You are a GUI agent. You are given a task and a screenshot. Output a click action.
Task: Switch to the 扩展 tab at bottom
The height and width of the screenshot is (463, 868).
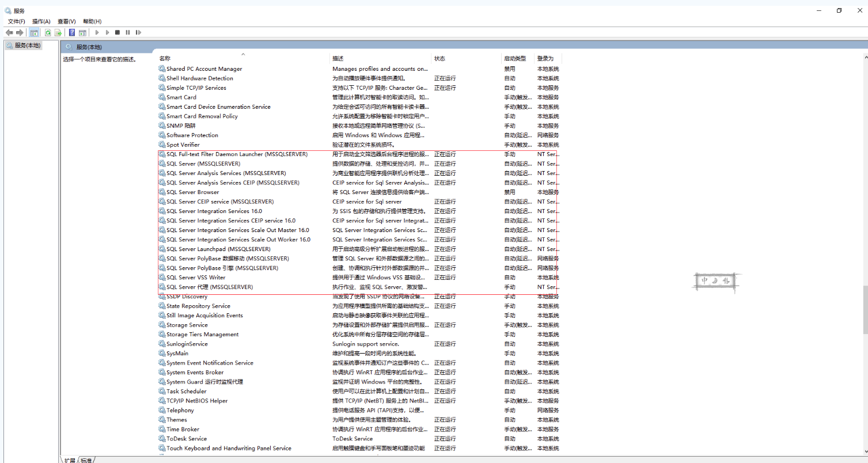click(70, 460)
